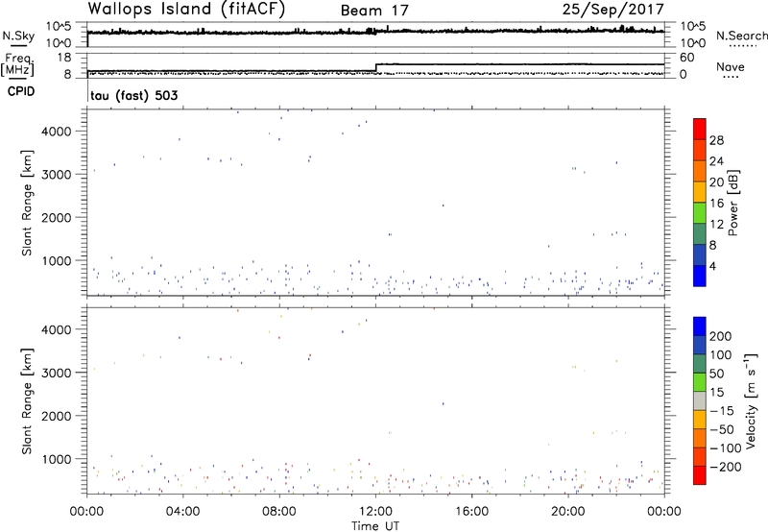Click the '04:00' time tick label
Screen dimensions: 768x532
(182, 512)
